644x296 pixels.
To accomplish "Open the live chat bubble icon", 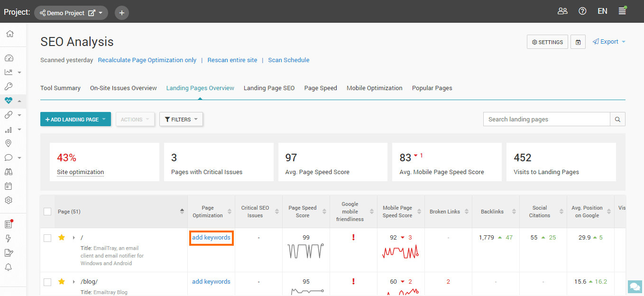I will click(634, 287).
